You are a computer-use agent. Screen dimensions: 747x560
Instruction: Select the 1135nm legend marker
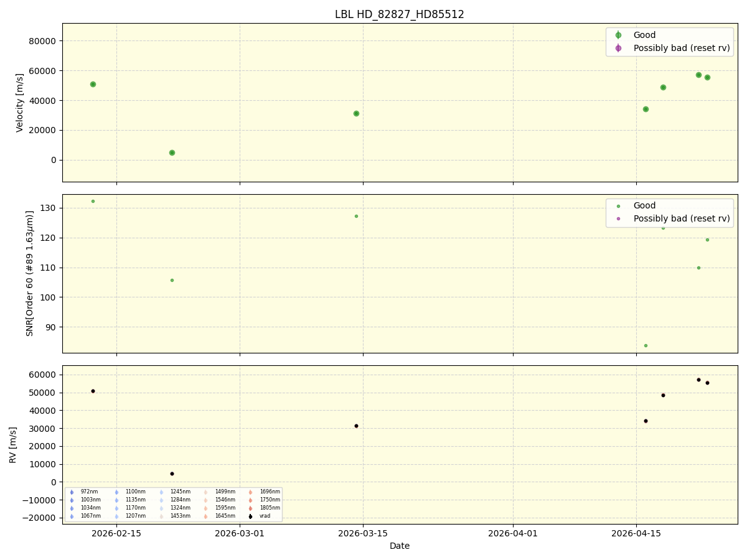116,500
